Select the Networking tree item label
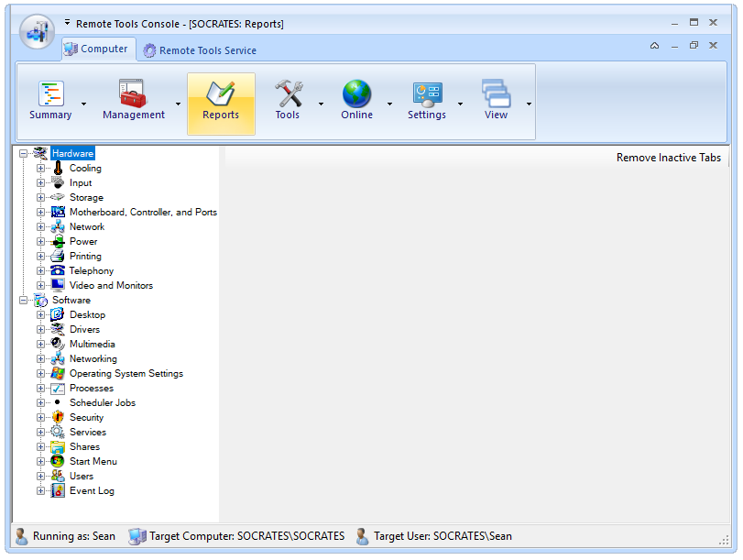743x560 pixels. 93,358
